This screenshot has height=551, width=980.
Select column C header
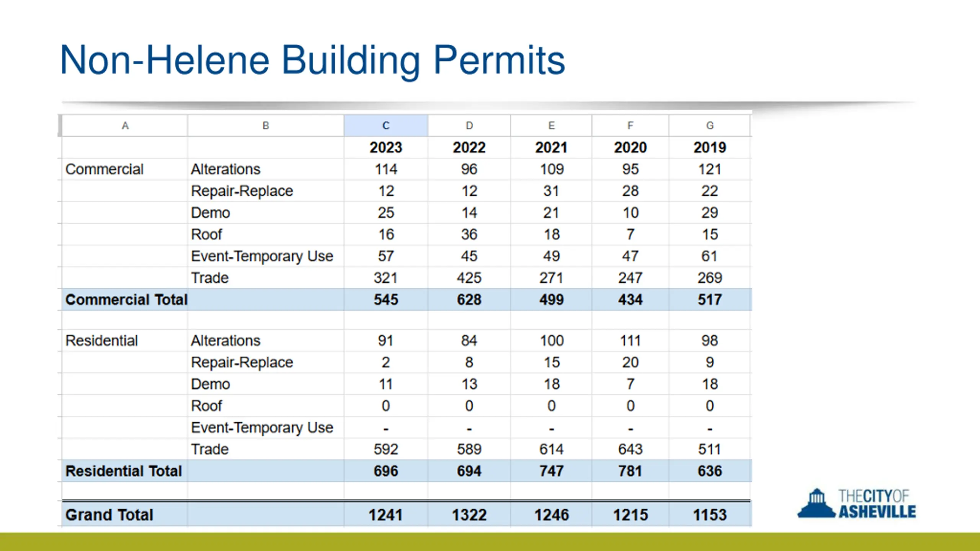coord(385,126)
